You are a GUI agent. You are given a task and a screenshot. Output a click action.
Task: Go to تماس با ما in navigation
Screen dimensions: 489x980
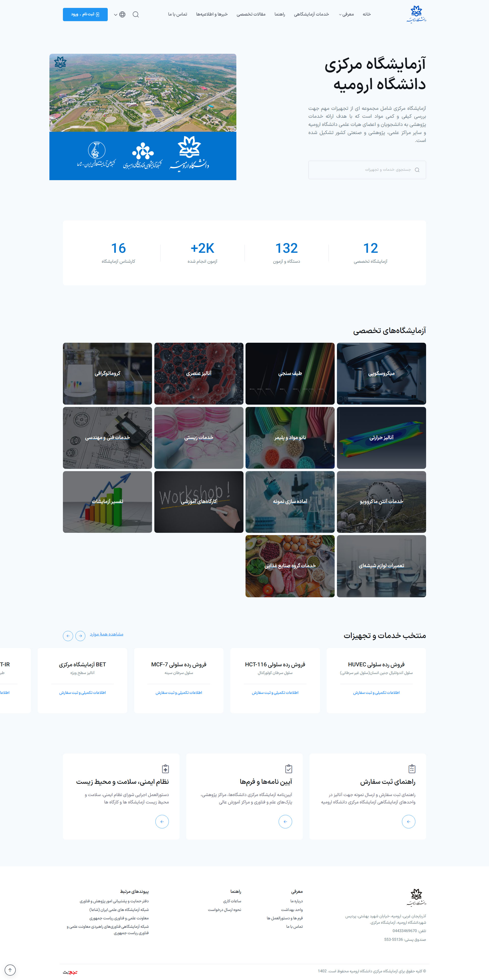pos(178,15)
